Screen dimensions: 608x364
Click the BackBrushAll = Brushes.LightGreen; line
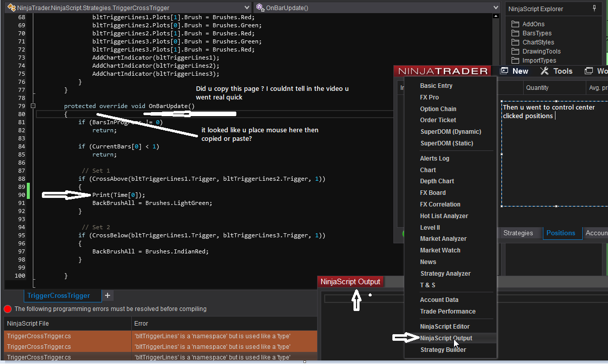(x=152, y=203)
